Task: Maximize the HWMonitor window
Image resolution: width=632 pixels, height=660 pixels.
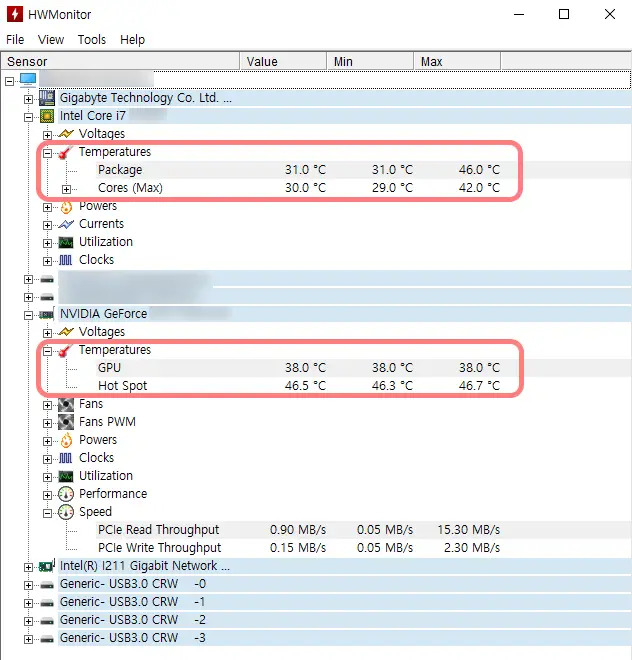Action: click(564, 14)
